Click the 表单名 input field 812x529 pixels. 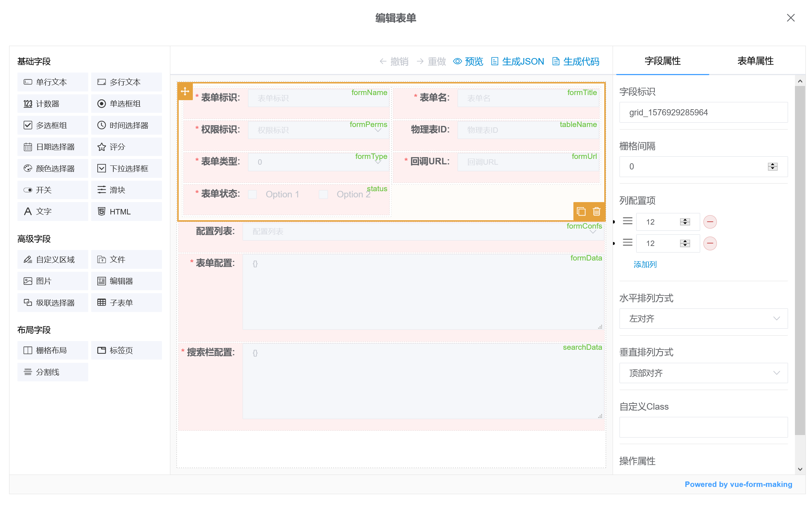(x=528, y=98)
